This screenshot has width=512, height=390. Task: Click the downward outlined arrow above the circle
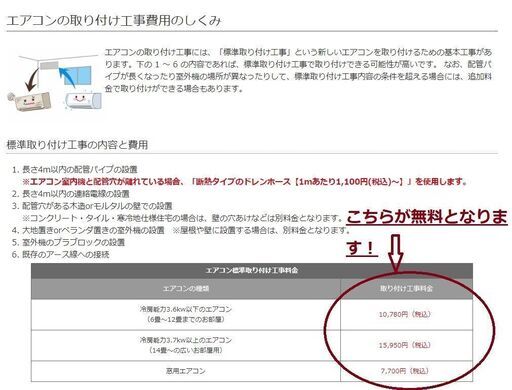tap(395, 253)
